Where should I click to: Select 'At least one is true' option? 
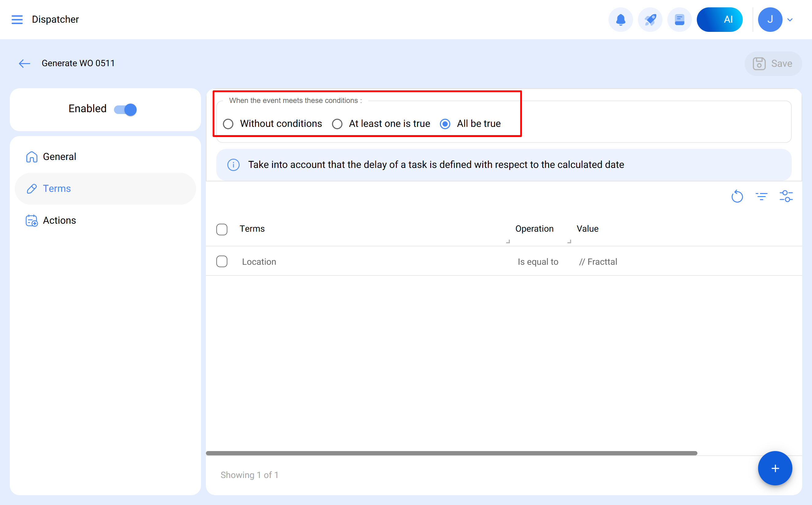pos(337,124)
